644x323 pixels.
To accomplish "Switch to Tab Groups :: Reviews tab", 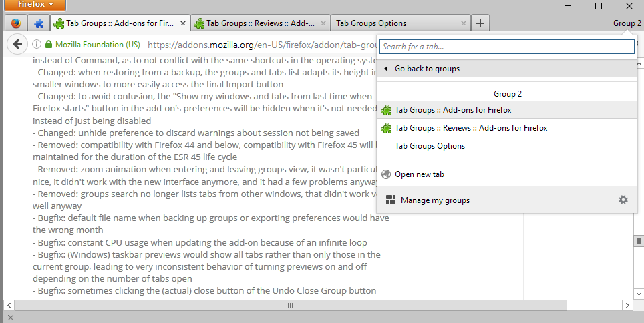I will [261, 23].
